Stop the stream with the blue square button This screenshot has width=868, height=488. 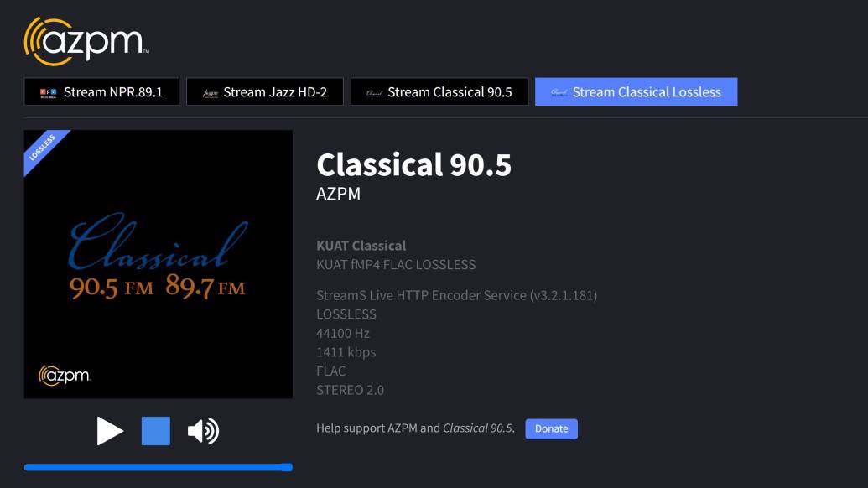pos(156,431)
